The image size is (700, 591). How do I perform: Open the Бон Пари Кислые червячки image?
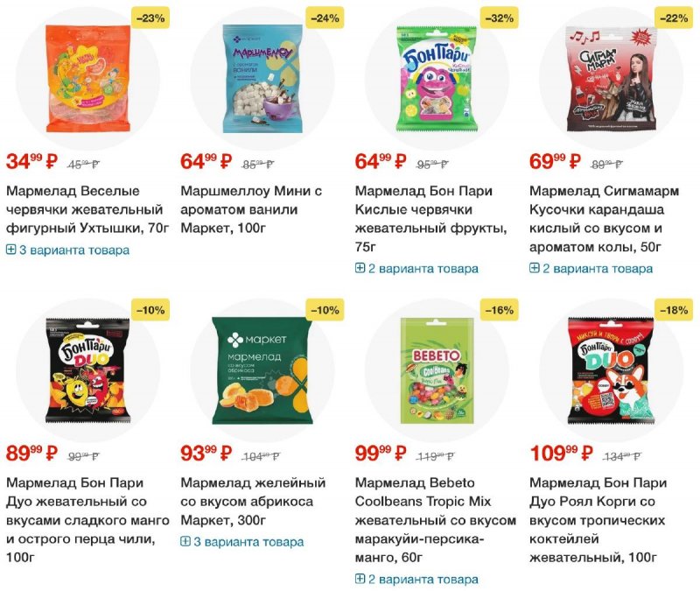(437, 78)
